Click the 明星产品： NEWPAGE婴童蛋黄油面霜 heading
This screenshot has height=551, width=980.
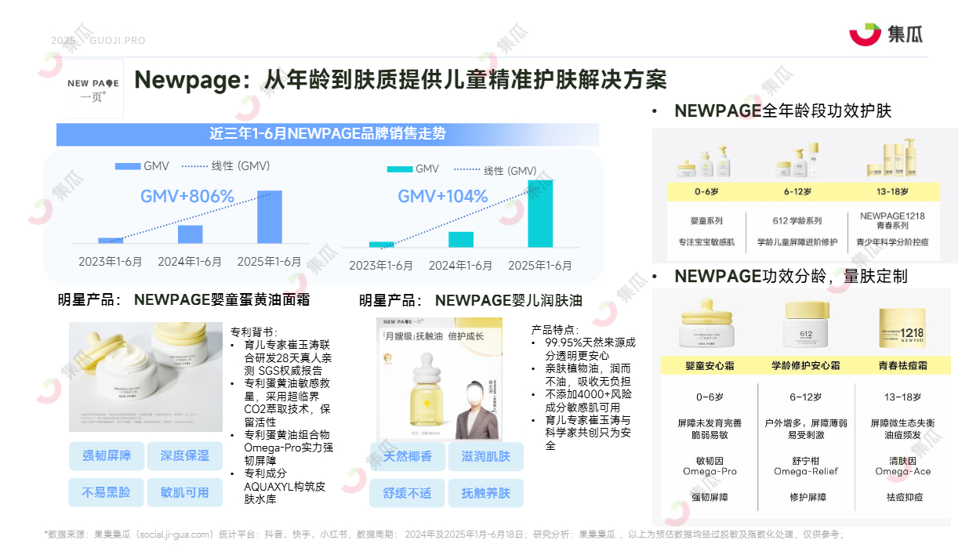[183, 299]
